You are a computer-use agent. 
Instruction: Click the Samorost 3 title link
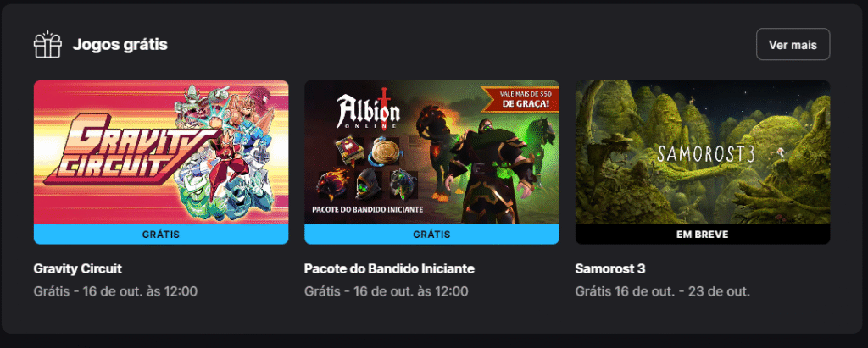pyautogui.click(x=610, y=269)
